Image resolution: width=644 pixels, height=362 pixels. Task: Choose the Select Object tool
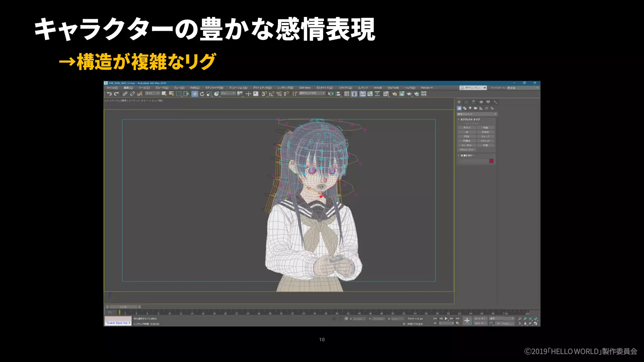click(x=164, y=94)
